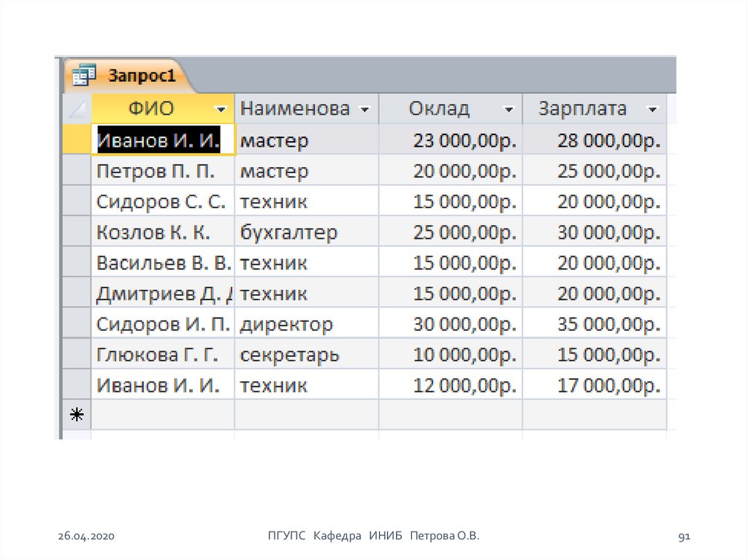Click empty ФИО cell in new record row
Image resolution: width=748 pixels, height=560 pixels.
(x=164, y=415)
